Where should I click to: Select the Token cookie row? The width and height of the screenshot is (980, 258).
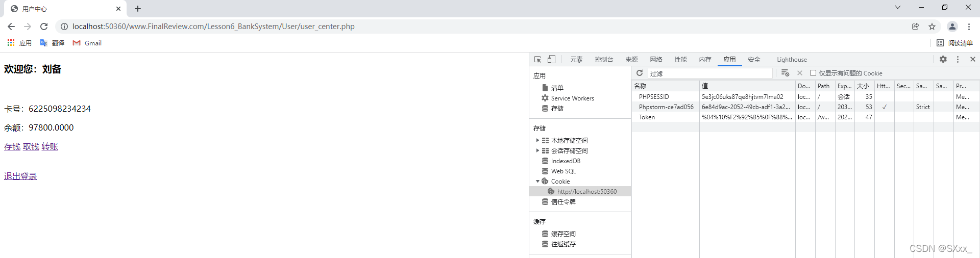(805, 117)
